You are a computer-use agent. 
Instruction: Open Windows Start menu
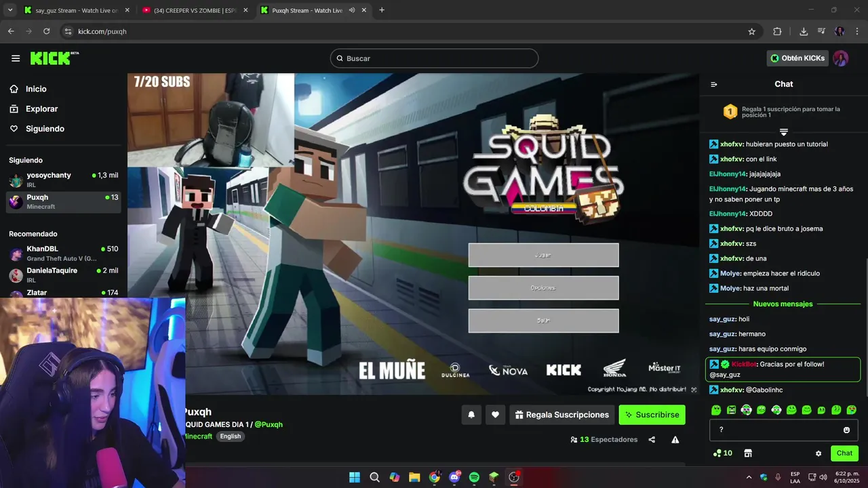click(x=355, y=477)
